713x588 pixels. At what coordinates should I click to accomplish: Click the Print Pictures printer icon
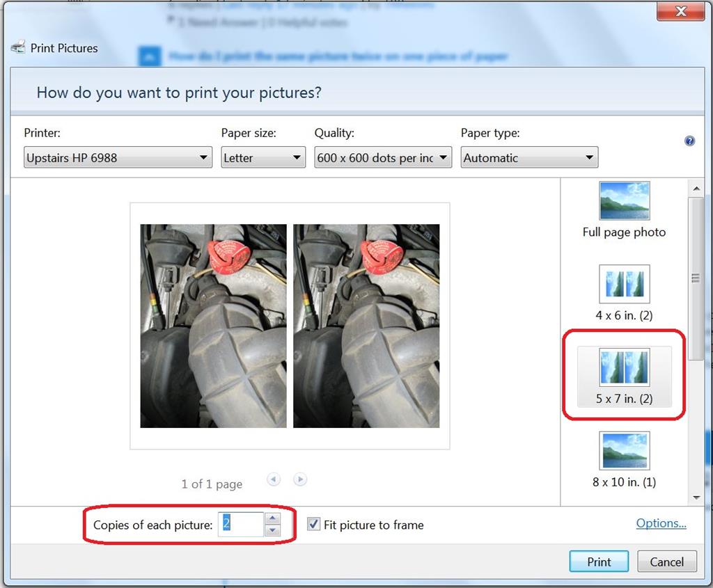[18, 47]
